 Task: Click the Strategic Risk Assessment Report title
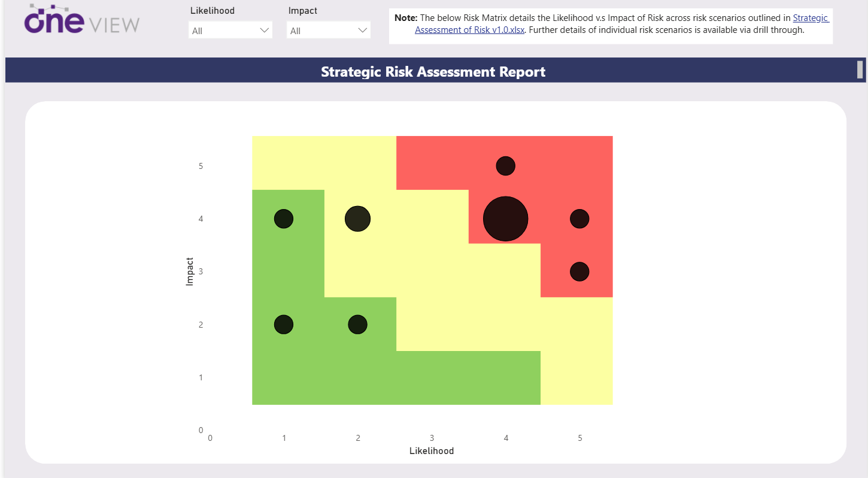point(433,72)
